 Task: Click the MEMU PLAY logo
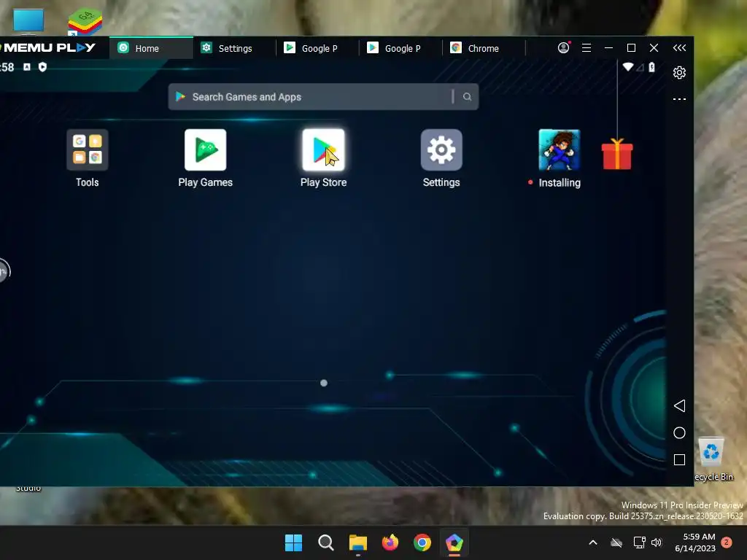49,47
